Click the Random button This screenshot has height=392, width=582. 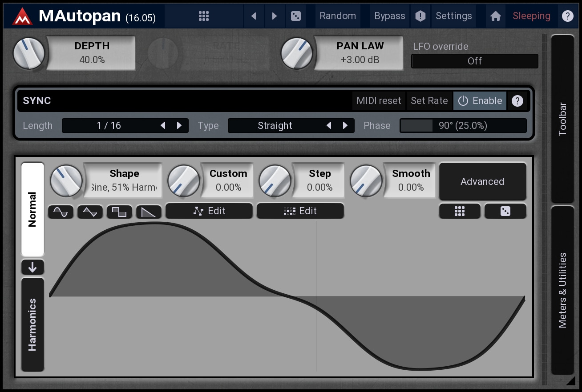[x=338, y=16]
